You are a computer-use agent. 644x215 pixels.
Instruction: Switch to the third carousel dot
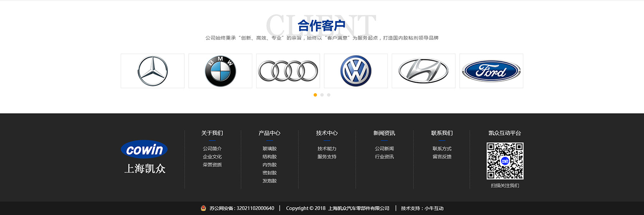[x=329, y=95]
